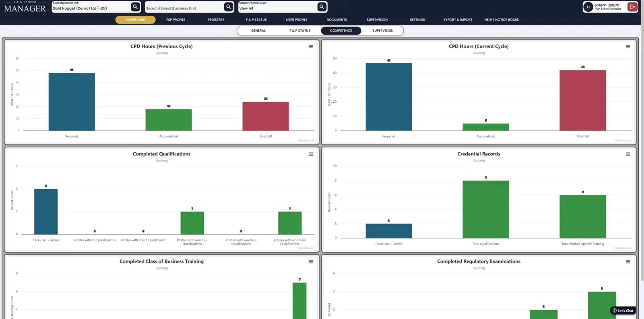The width and height of the screenshot is (644, 319).
Task: Open the CPD Hours (Previous Cycle) chart menu
Action: [311, 47]
